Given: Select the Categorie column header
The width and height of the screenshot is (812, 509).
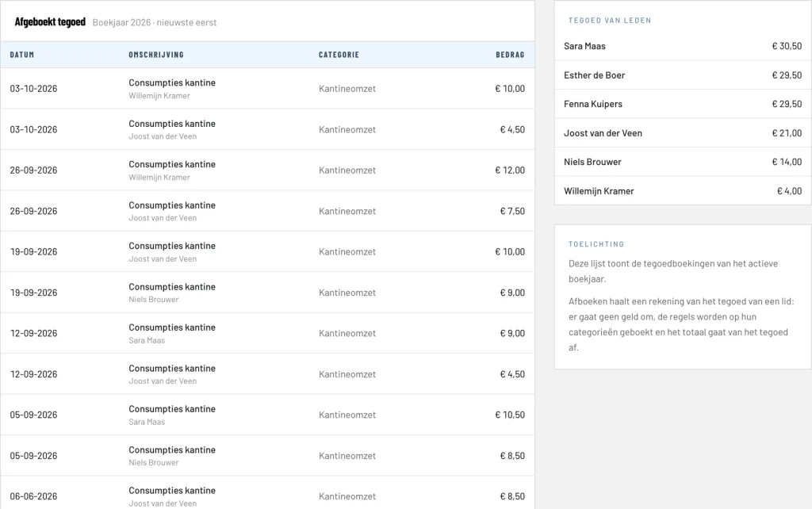Looking at the screenshot, I should (x=339, y=55).
